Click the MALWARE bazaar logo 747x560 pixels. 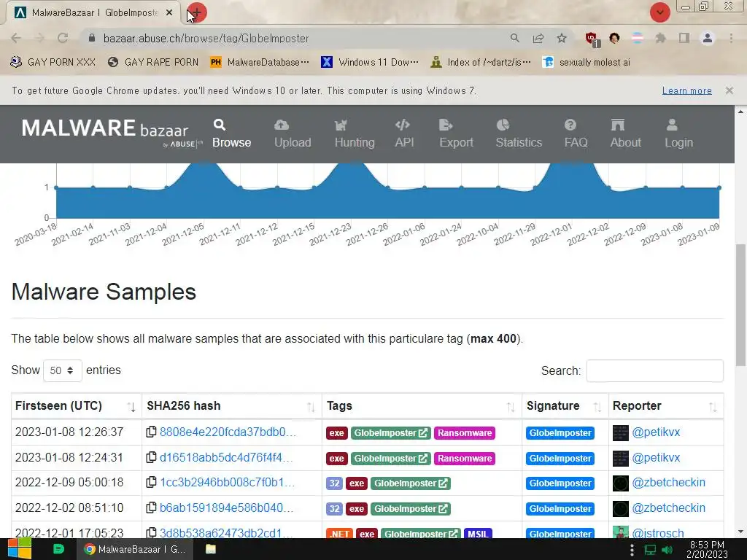(112, 133)
